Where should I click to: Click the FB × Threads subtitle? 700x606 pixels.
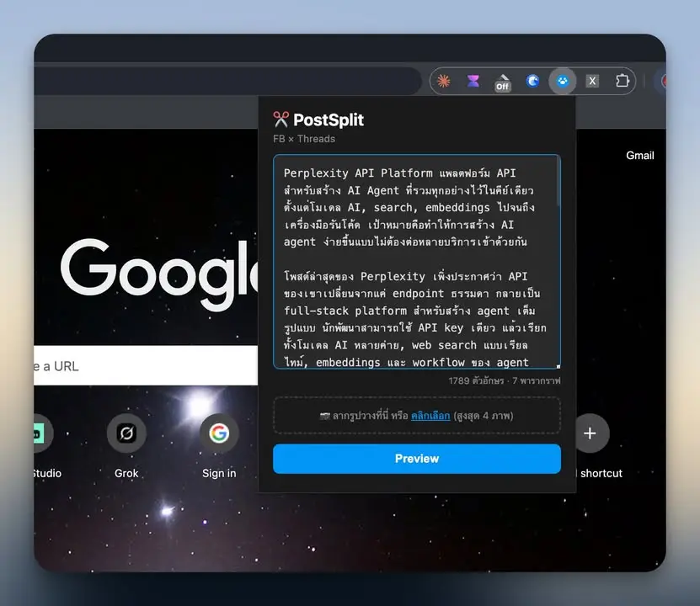(304, 139)
